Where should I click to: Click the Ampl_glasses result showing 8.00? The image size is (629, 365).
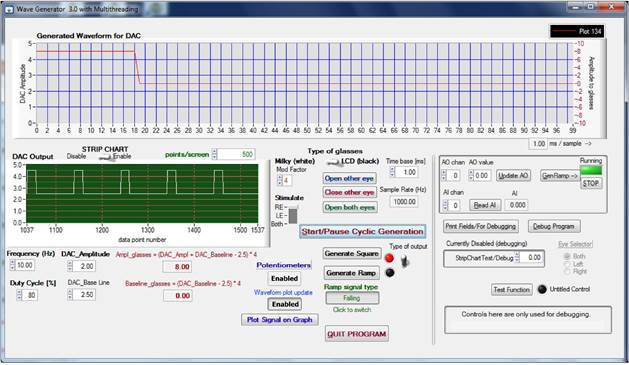[178, 267]
